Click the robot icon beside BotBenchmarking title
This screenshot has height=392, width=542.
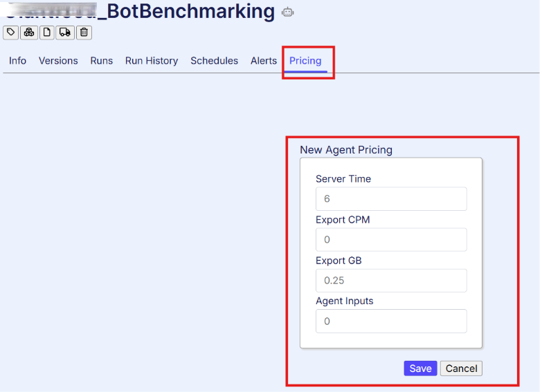click(288, 12)
